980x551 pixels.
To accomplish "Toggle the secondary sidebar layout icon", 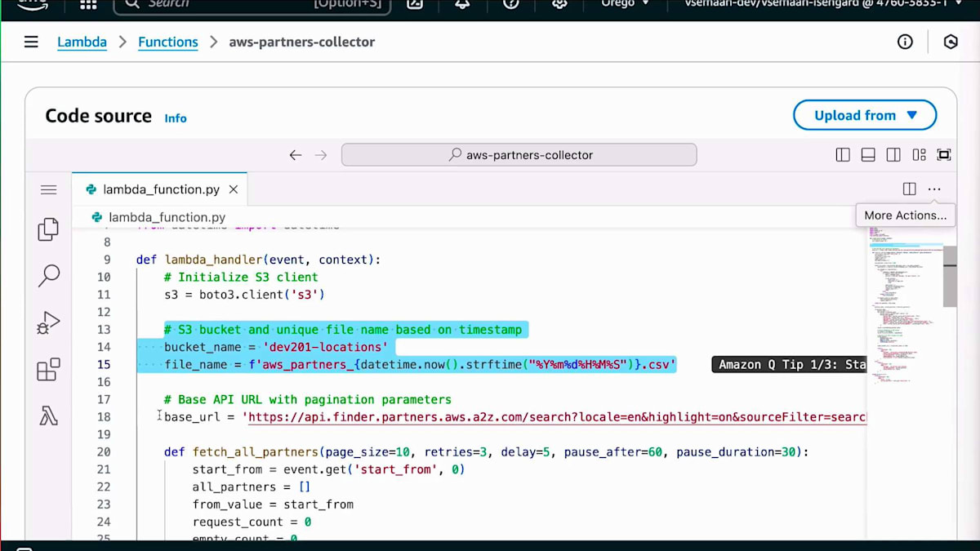I will 893,155.
